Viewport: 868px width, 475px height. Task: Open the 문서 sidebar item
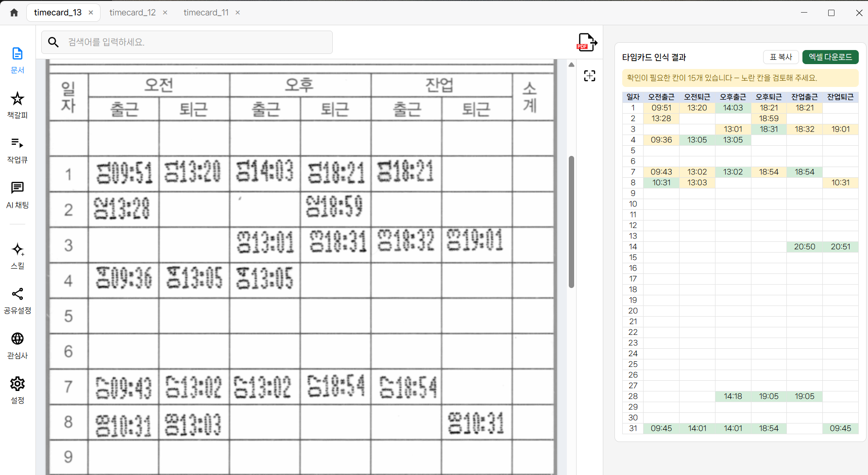point(17,60)
